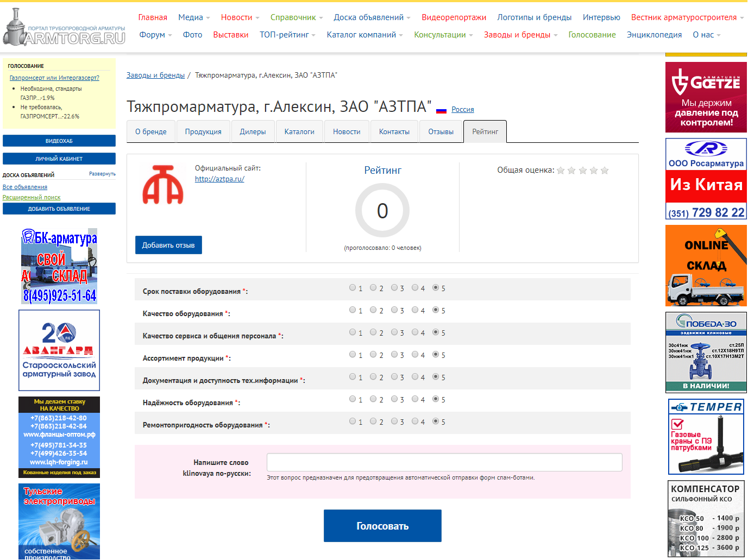Choose rating 4 for Надёжность оборудования
Viewport: 748px width, 560px height.
tap(415, 399)
